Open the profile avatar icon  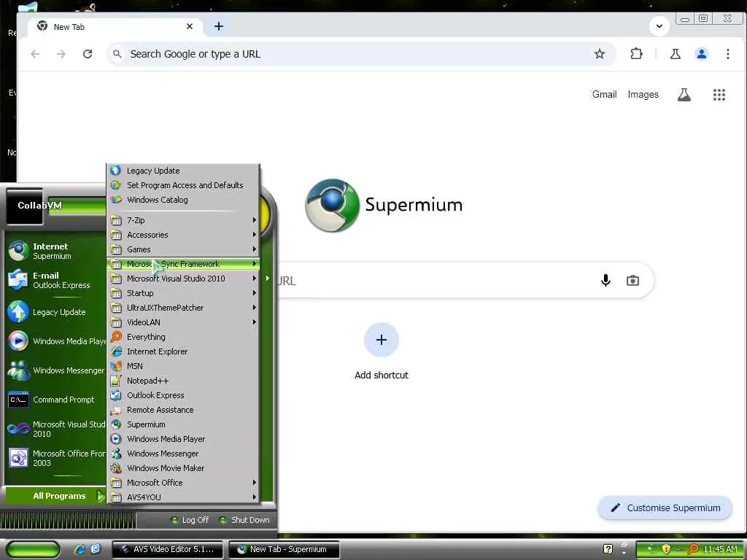(701, 54)
